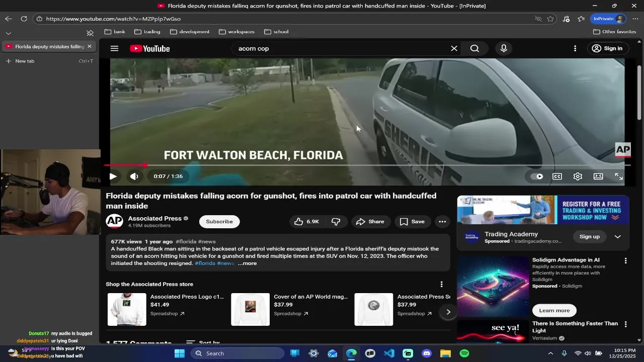Click Learn more on the Solidigm ad
The width and height of the screenshot is (644, 362).
[554, 310]
